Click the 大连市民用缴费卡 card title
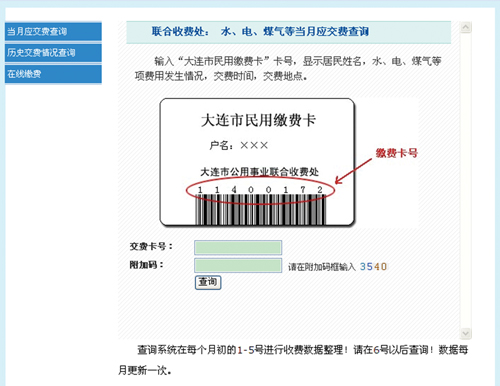 pos(258,120)
